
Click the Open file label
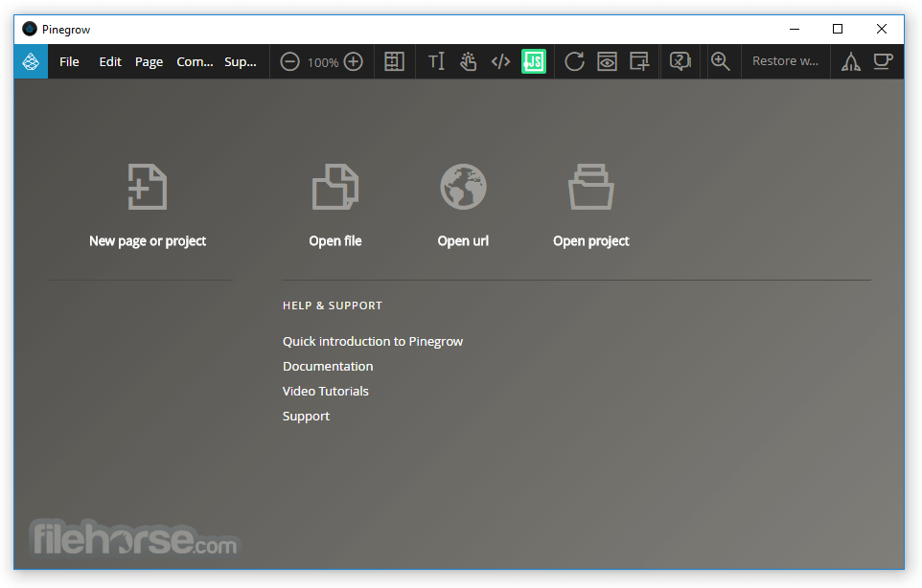tap(335, 241)
